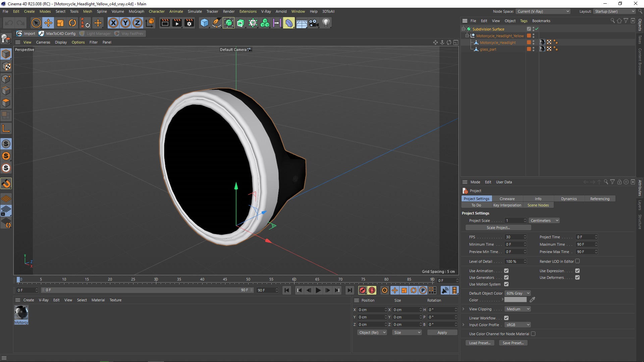
Task: Select Polygons mode in left toolbar
Action: point(6,103)
